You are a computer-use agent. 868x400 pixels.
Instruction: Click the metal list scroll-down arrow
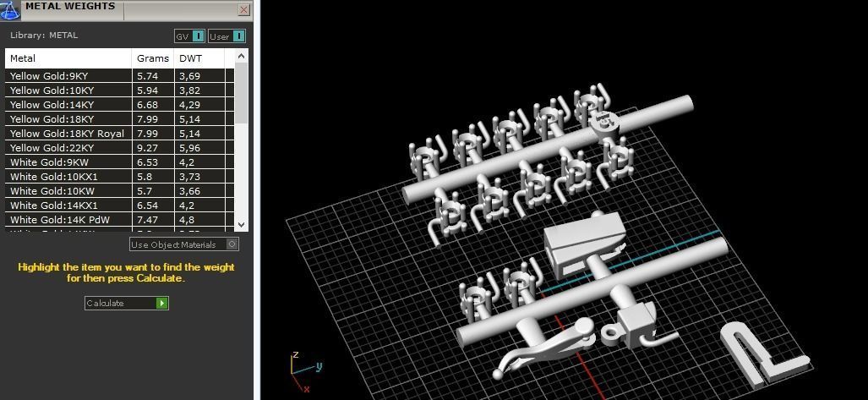241,224
